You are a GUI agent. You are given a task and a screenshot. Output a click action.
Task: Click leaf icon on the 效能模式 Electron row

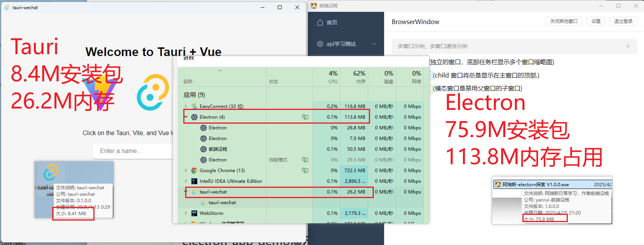pyautogui.click(x=305, y=160)
